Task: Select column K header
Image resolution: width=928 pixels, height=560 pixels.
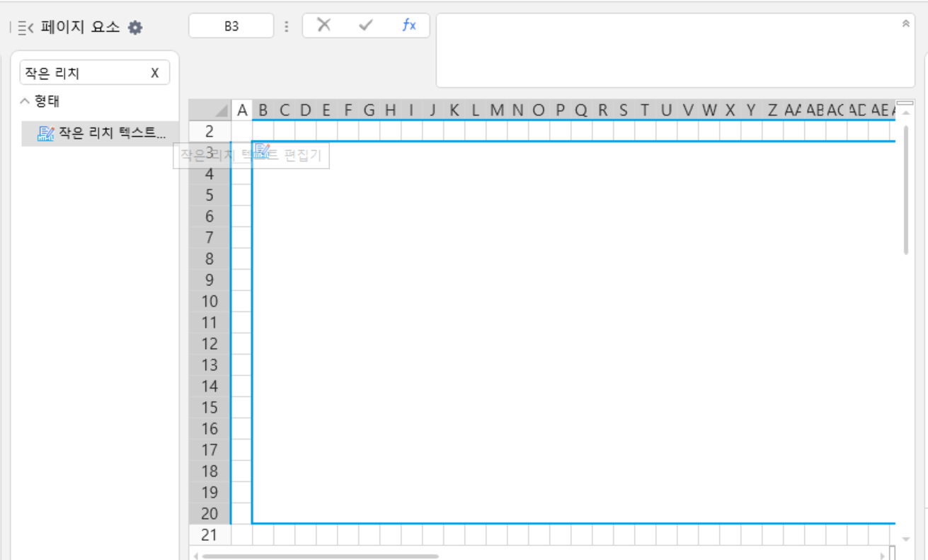Action: (x=454, y=110)
